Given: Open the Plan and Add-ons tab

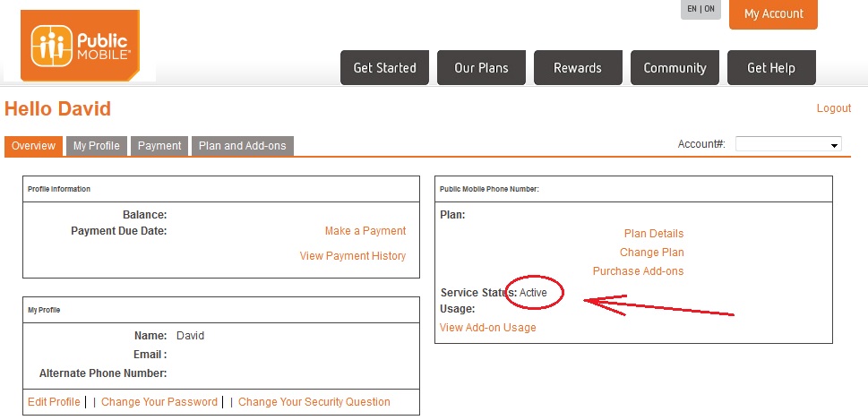Looking at the screenshot, I should [243, 146].
